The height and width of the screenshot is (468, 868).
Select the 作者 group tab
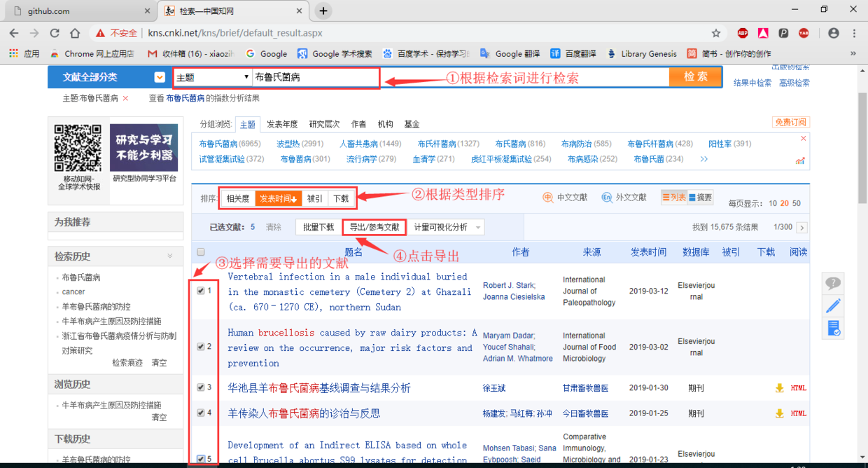pos(359,124)
